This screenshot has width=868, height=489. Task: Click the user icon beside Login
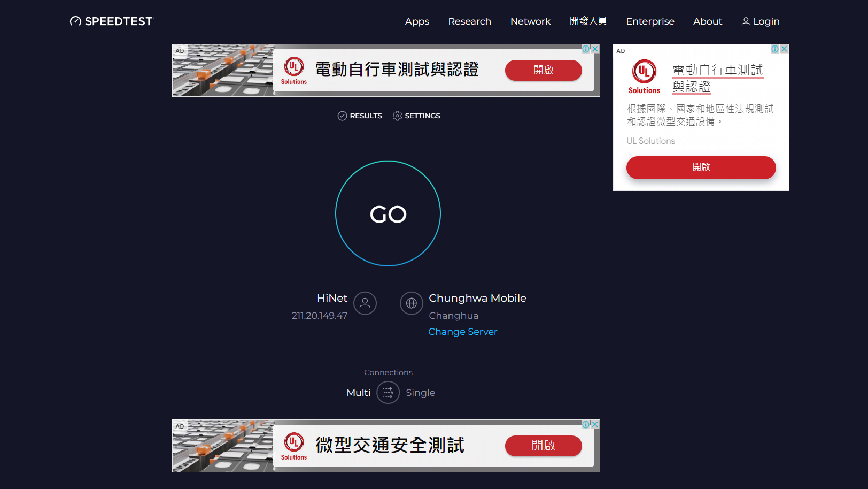click(x=746, y=21)
